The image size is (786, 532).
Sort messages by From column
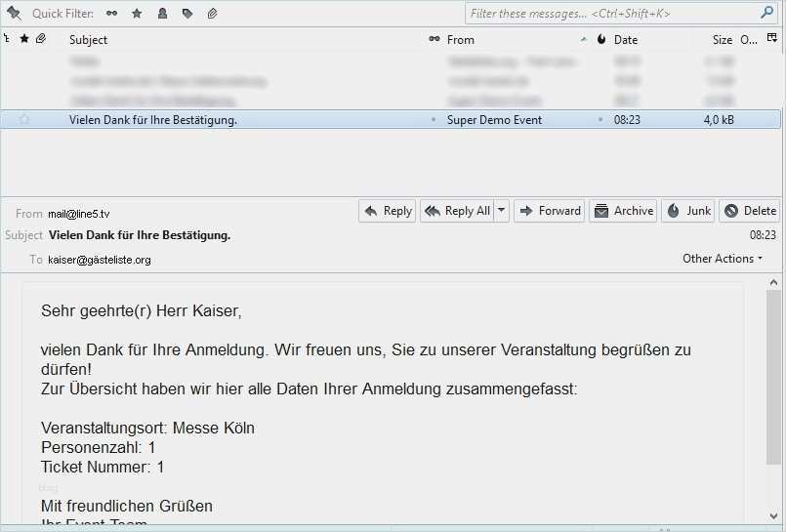pos(461,40)
